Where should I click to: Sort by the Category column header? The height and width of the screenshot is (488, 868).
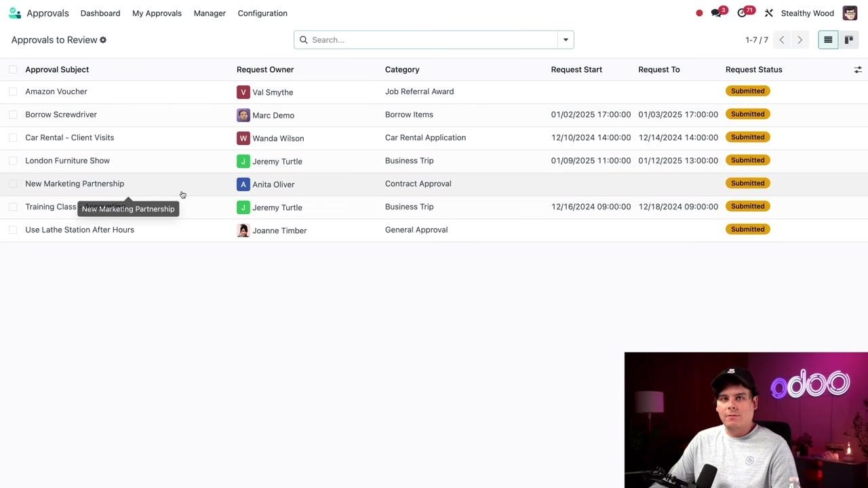point(402,70)
